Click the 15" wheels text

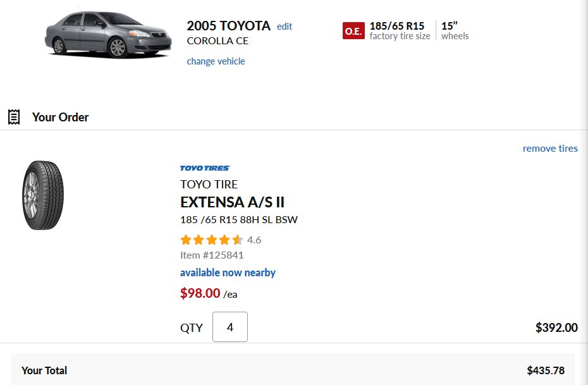(x=455, y=31)
